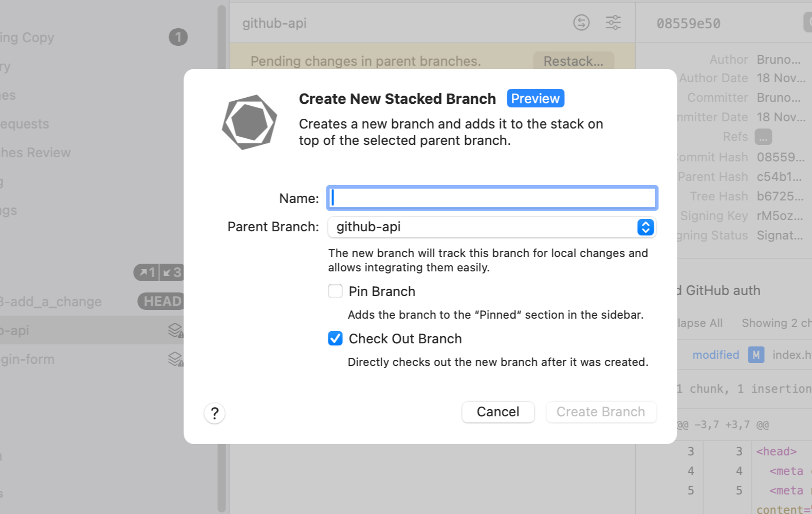
Task: Click the modified file badge for index.h
Action: click(755, 355)
